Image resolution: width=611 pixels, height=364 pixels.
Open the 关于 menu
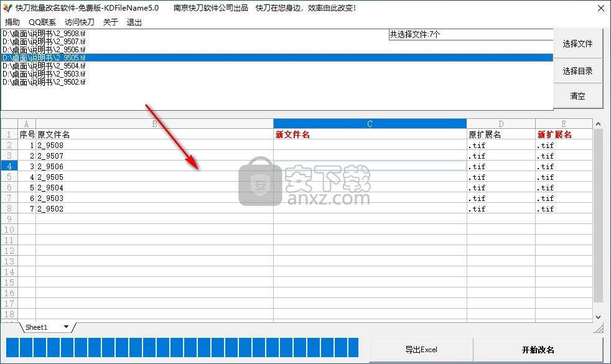(x=111, y=22)
